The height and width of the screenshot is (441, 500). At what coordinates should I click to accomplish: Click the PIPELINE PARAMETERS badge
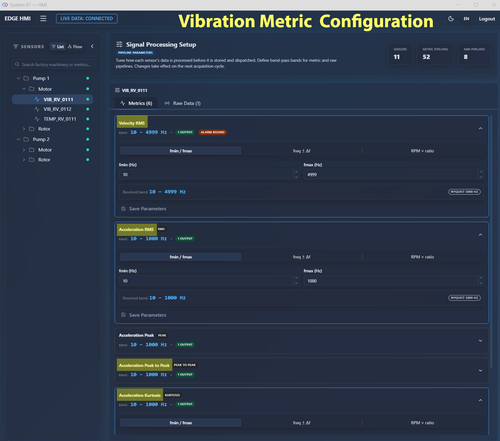135,53
